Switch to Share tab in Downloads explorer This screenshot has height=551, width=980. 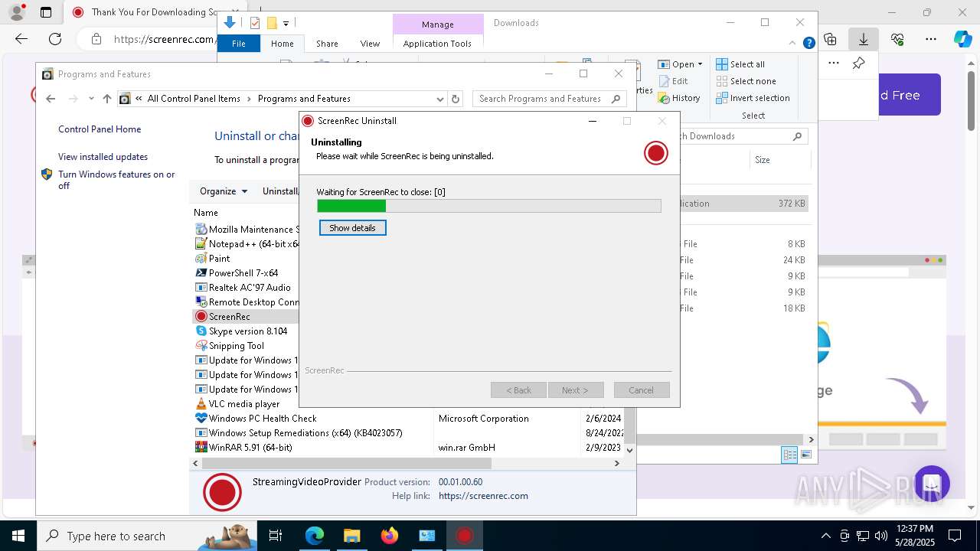[327, 44]
